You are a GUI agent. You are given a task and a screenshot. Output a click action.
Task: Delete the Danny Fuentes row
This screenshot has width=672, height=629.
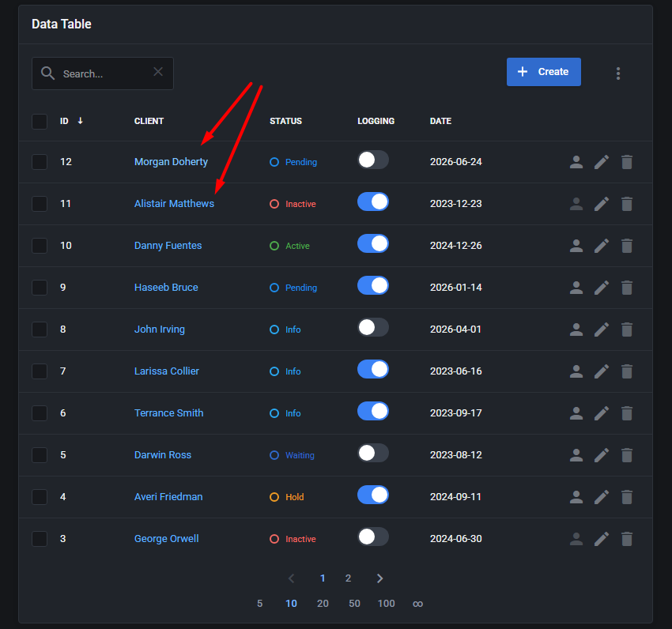pos(627,246)
